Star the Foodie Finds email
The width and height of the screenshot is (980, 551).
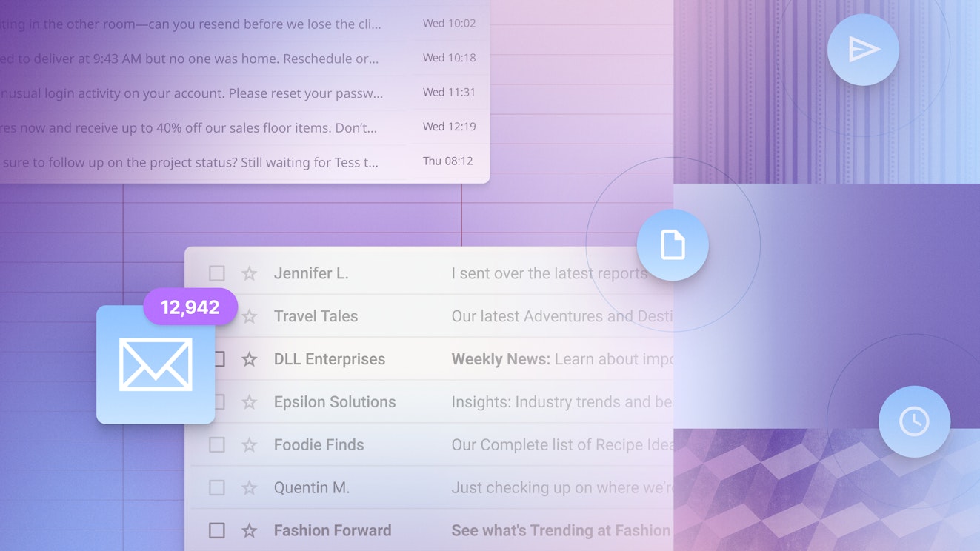click(x=248, y=445)
